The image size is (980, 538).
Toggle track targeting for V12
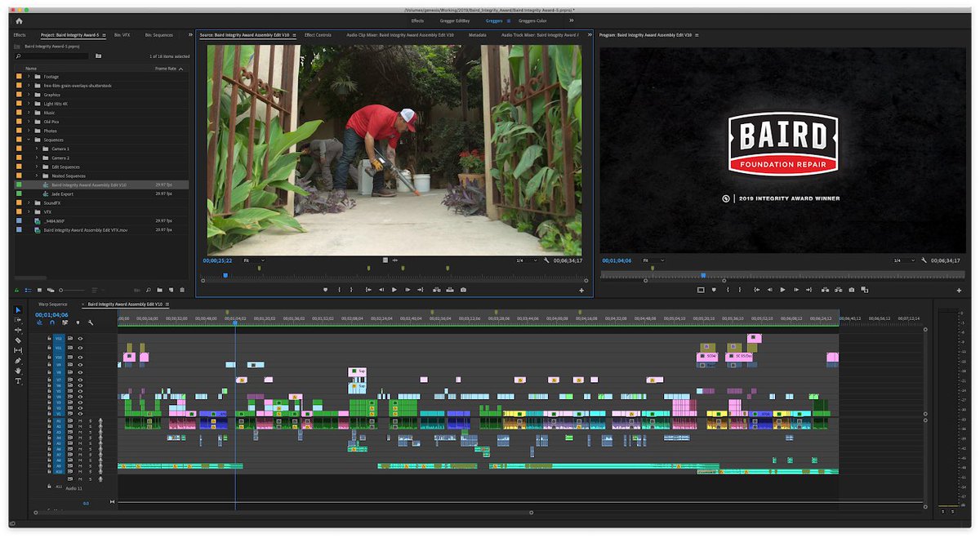(x=58, y=338)
